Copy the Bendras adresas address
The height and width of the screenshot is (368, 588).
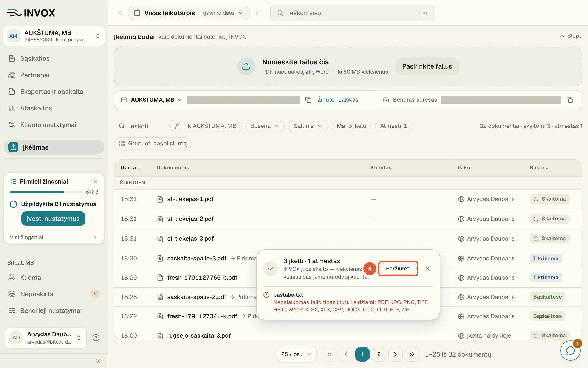tap(570, 100)
